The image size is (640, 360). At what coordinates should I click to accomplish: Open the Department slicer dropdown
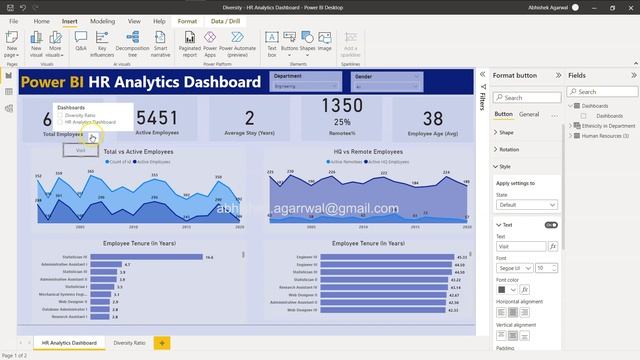pyautogui.click(x=305, y=86)
